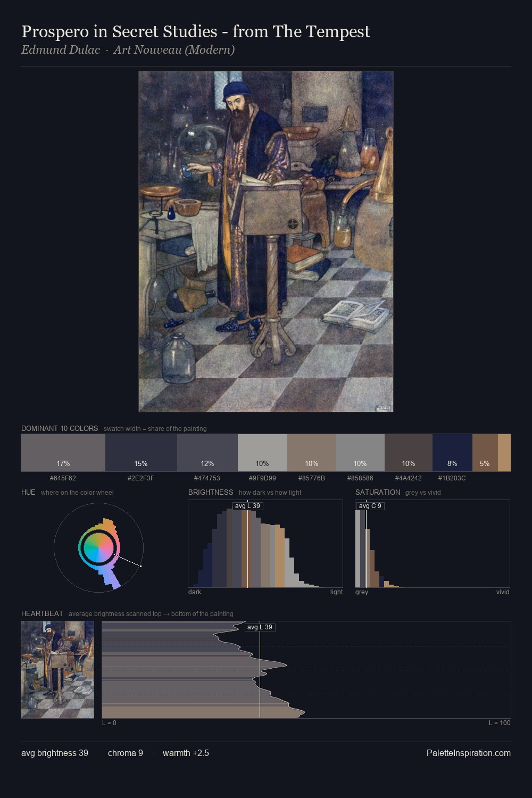Click the brown swatch labeled 5%
Screen dimensions: 532x798
pyautogui.click(x=485, y=453)
